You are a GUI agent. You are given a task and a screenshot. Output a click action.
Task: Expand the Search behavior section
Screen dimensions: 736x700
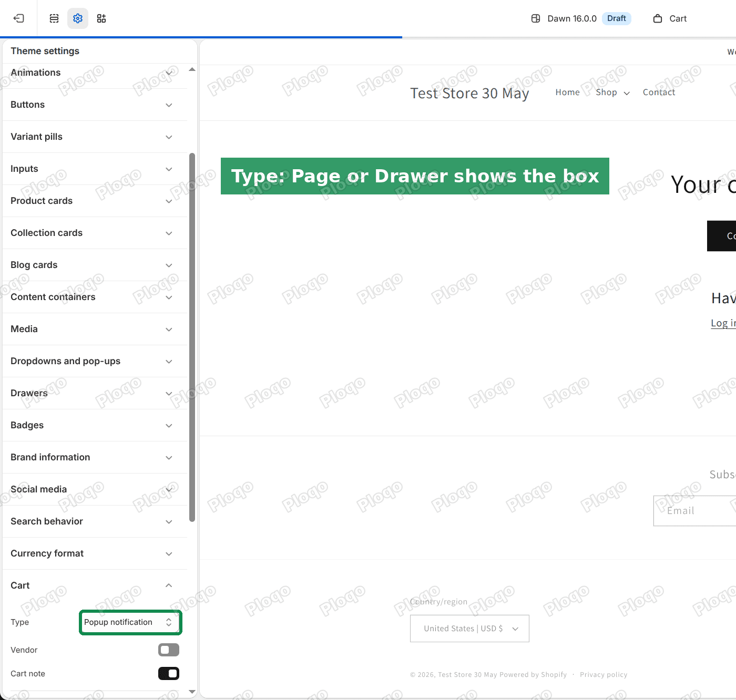(95, 521)
